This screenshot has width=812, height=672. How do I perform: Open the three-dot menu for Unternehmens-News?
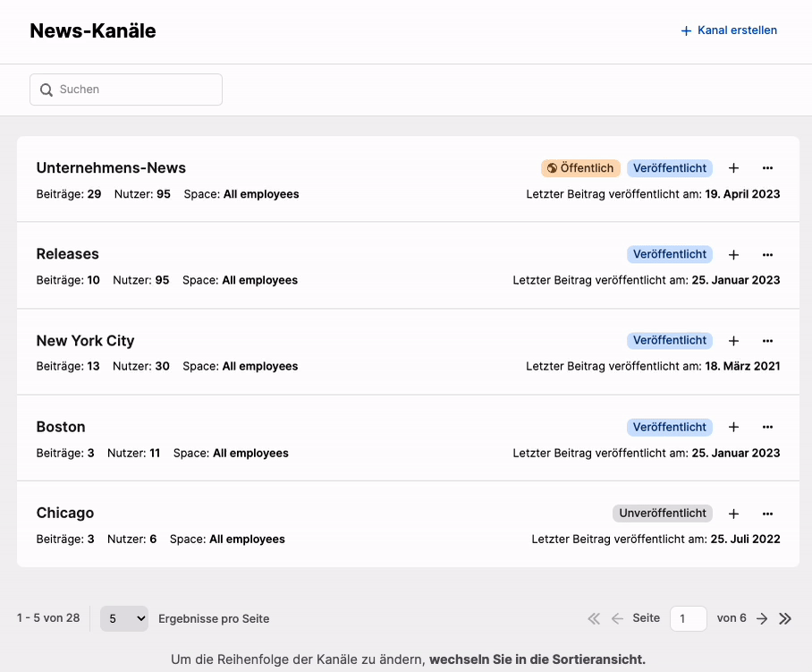[767, 168]
